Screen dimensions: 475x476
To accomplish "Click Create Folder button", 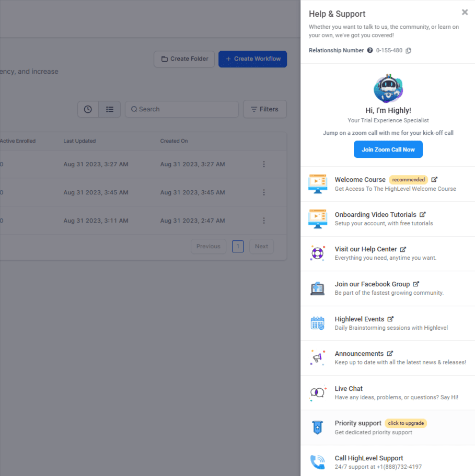I will click(184, 59).
